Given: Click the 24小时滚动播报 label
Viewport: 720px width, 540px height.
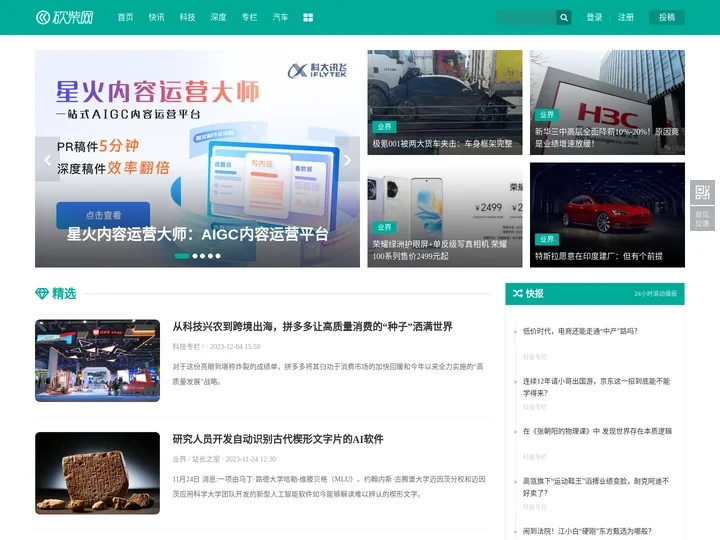Looking at the screenshot, I should coord(655,293).
